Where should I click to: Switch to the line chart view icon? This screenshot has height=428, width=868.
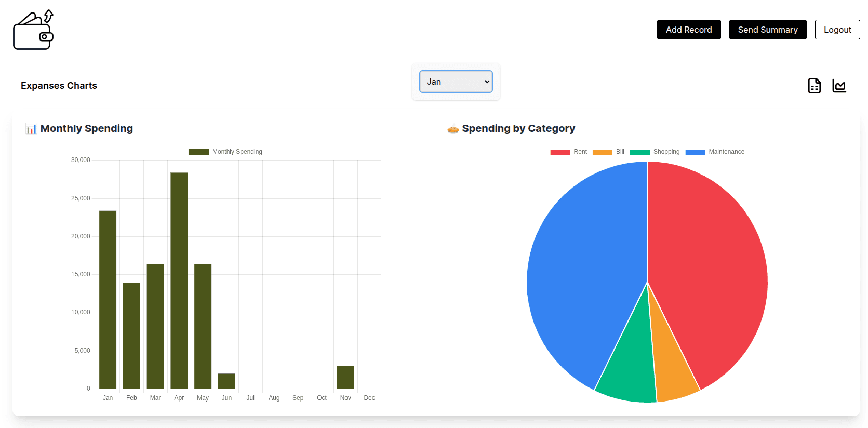point(839,86)
